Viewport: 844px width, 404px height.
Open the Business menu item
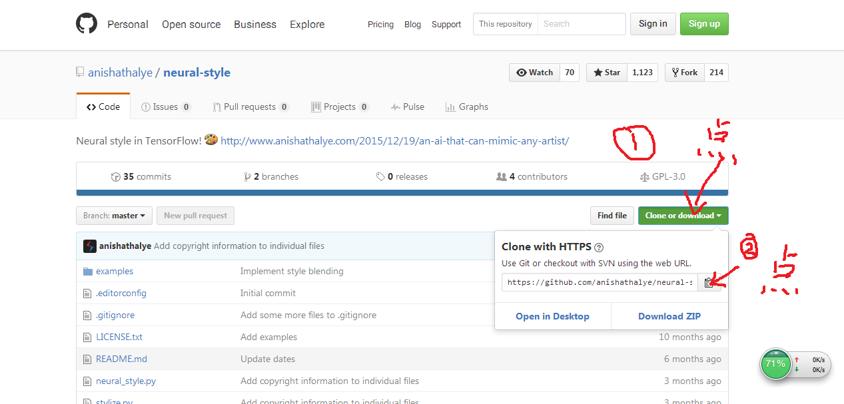point(255,24)
